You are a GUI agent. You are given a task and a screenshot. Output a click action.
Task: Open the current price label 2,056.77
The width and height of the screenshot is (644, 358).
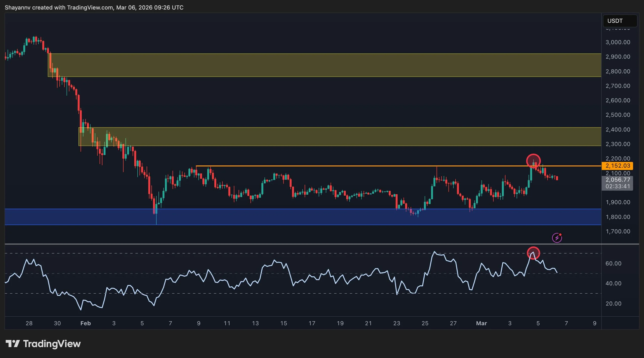[617, 180]
